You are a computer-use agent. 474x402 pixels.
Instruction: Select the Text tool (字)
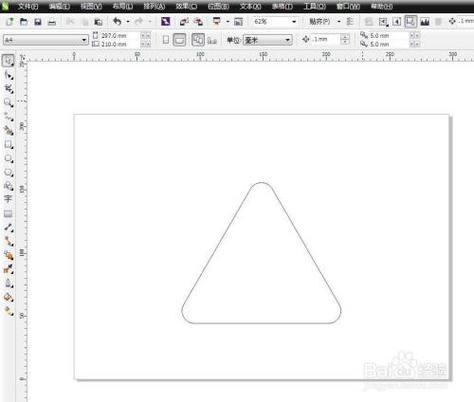point(8,199)
